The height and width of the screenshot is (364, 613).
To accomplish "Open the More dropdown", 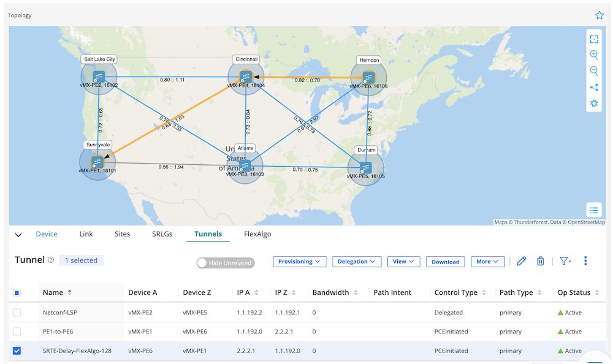I will 487,262.
